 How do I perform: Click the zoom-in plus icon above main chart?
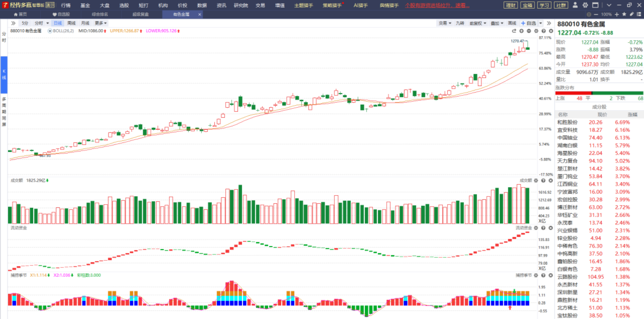pos(522,31)
